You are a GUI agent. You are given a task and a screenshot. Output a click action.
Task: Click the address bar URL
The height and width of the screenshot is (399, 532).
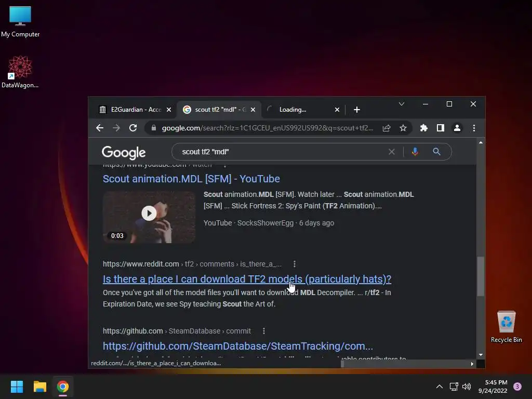(268, 128)
